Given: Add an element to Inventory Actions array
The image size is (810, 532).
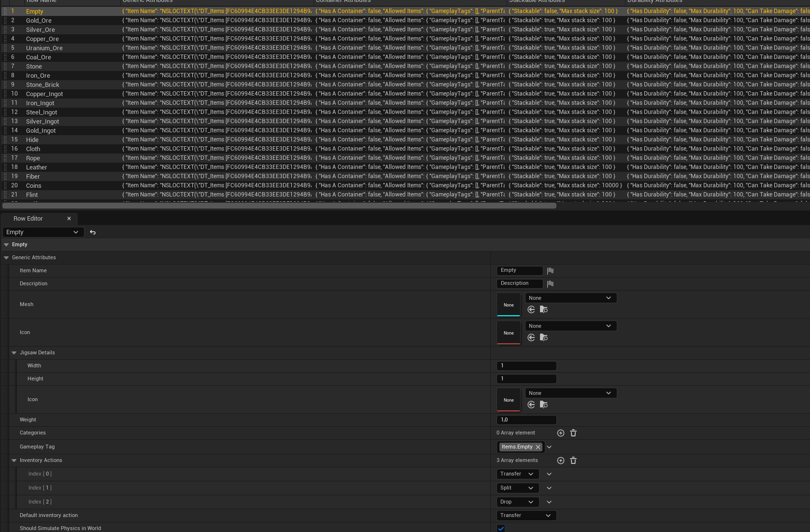Looking at the screenshot, I should click(561, 461).
